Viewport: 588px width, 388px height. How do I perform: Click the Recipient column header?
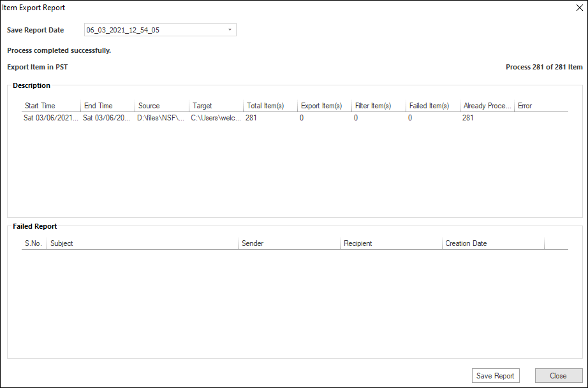[x=391, y=243]
